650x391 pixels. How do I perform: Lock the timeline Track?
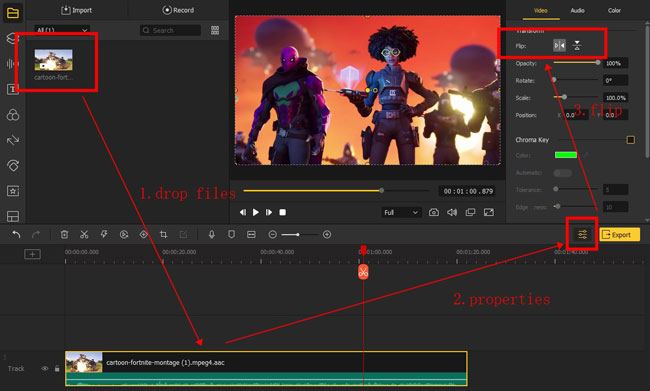pyautogui.click(x=57, y=369)
